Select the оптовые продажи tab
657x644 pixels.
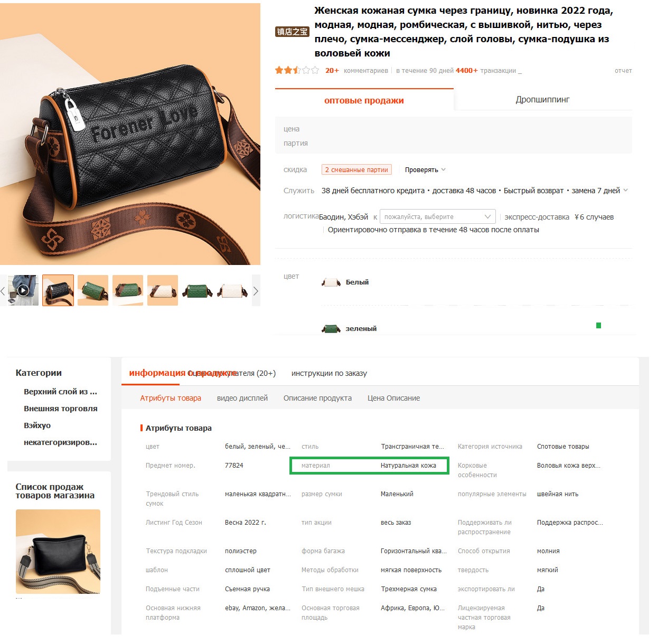tap(364, 100)
